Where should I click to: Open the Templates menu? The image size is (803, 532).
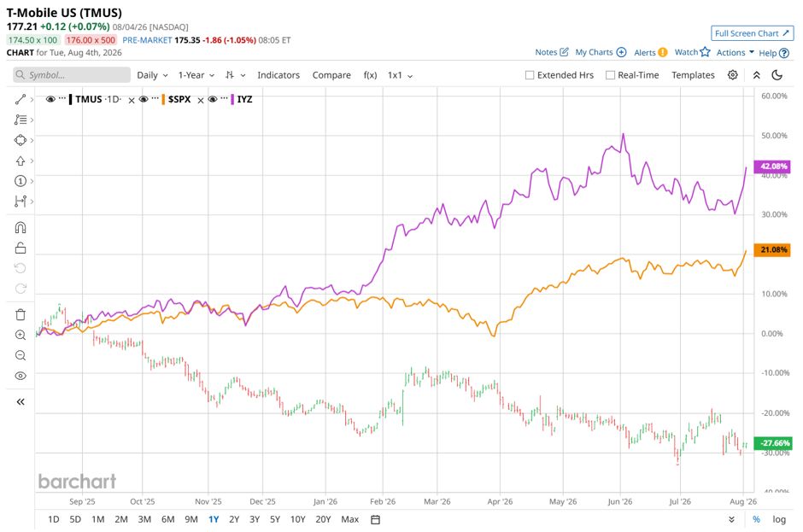tap(693, 75)
